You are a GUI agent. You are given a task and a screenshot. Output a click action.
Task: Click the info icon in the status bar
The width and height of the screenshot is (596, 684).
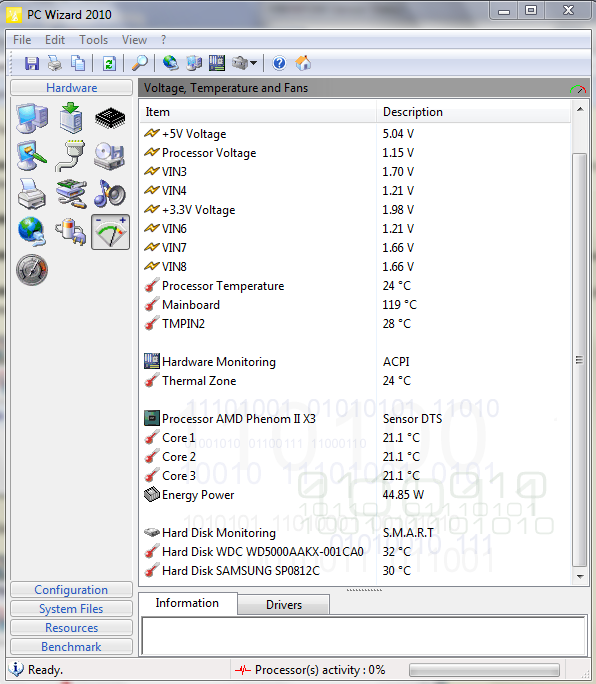click(16, 669)
